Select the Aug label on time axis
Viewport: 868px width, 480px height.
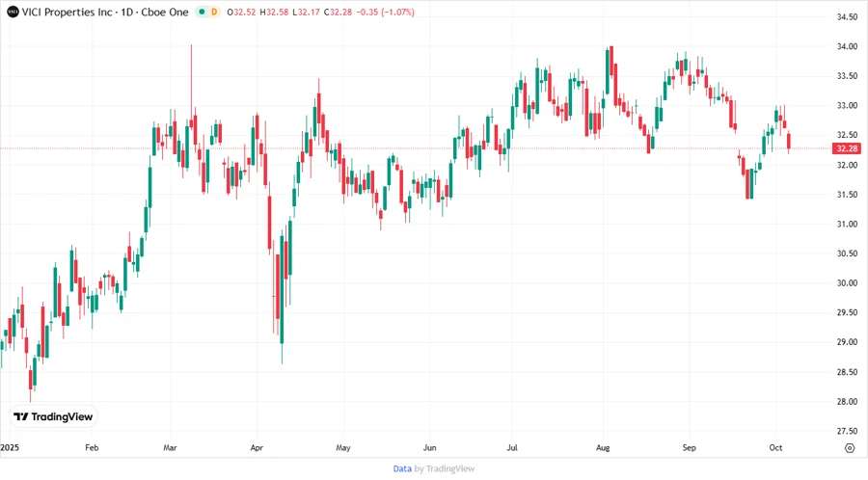604,448
